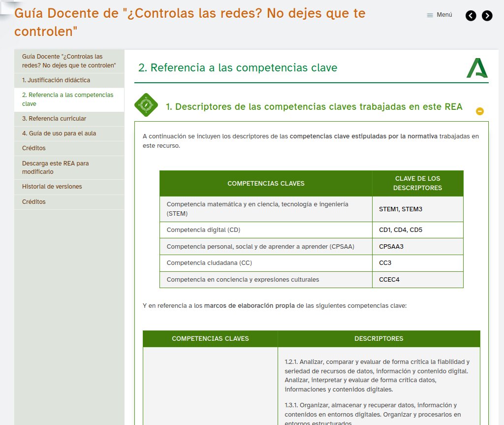504x425 pixels.
Task: Click 'CLAVE DE LOS DESCRIPTORES' column header
Action: pos(417,183)
